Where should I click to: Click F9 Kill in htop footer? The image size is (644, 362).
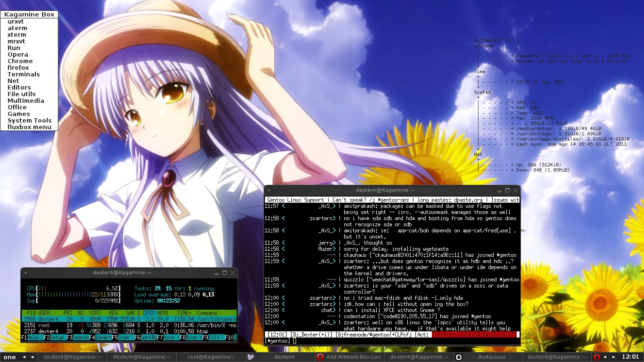tap(214, 338)
